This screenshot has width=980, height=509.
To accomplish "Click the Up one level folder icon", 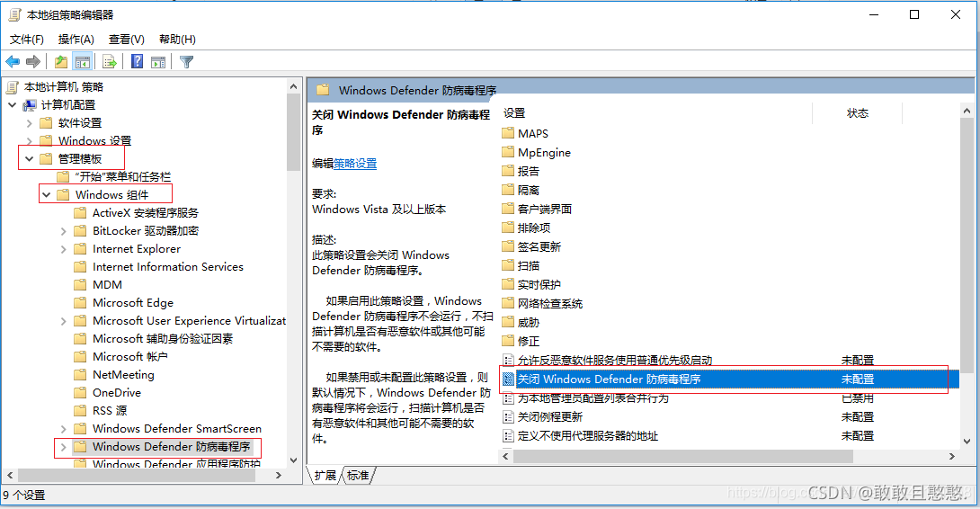I will (60, 61).
